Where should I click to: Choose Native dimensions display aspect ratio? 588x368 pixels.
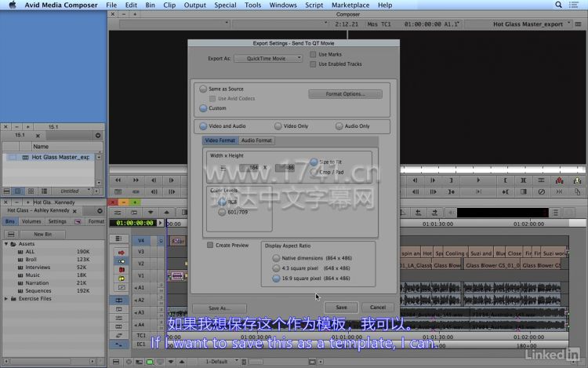[x=276, y=258]
